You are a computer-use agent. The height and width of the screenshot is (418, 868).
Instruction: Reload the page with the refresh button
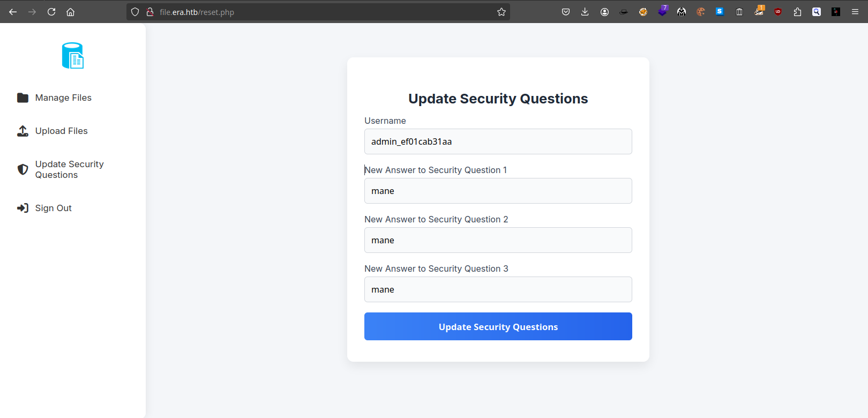(x=51, y=12)
